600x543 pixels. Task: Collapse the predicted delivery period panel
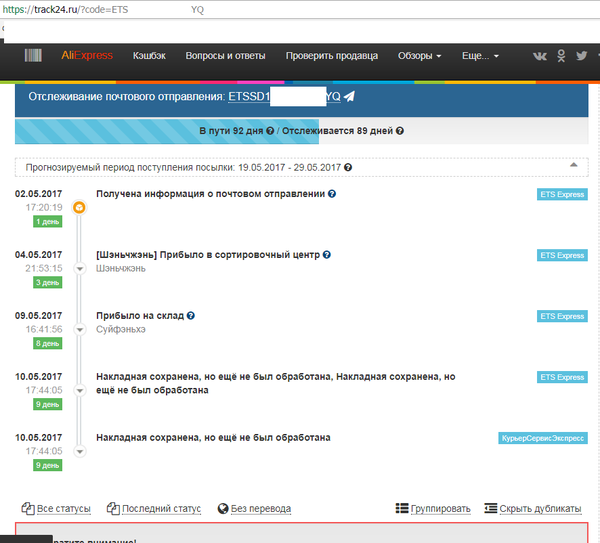click(573, 164)
